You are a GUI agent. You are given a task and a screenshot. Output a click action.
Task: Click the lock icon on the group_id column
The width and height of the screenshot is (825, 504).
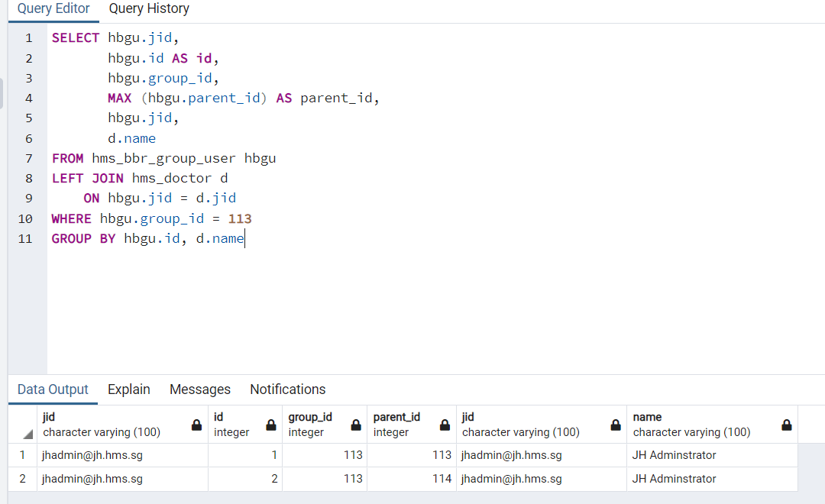355,424
